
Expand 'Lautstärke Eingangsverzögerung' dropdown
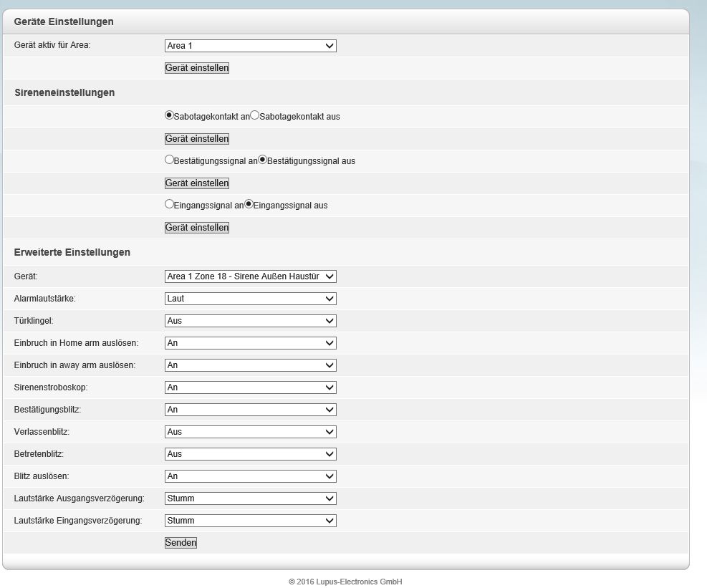coord(250,521)
